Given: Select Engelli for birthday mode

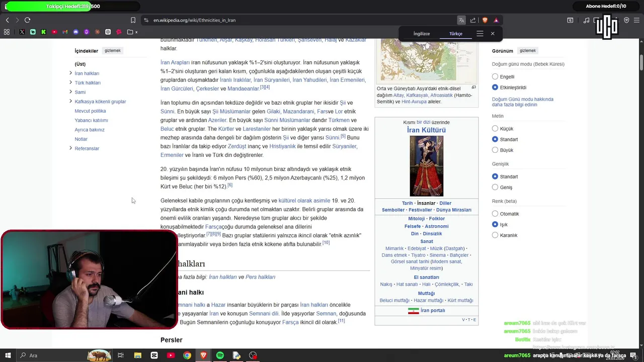Looking at the screenshot, I should pyautogui.click(x=495, y=76).
